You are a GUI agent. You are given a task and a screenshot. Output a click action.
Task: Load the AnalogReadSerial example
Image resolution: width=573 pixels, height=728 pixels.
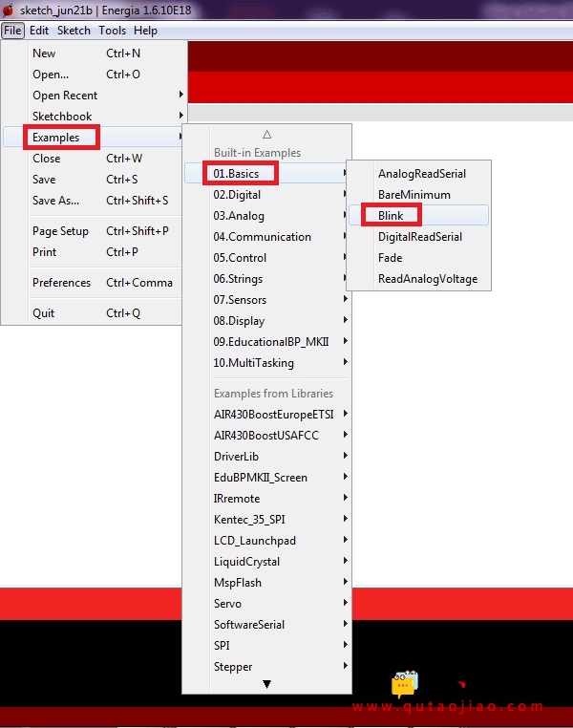point(418,174)
